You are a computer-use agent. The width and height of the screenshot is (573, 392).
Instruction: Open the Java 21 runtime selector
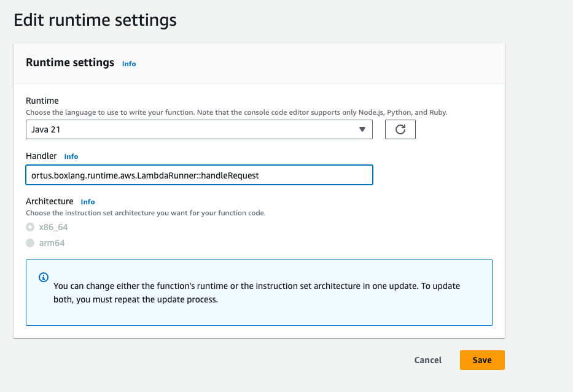198,129
